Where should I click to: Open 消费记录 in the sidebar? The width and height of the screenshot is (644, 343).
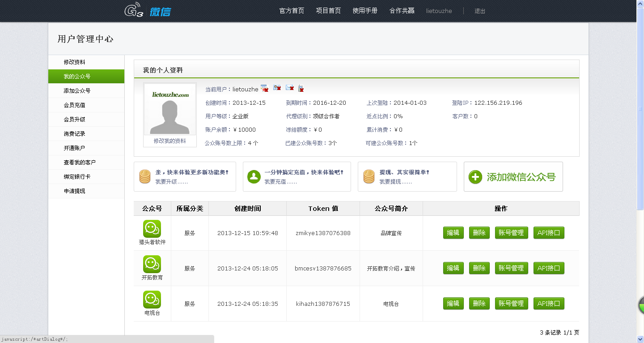pyautogui.click(x=86, y=134)
